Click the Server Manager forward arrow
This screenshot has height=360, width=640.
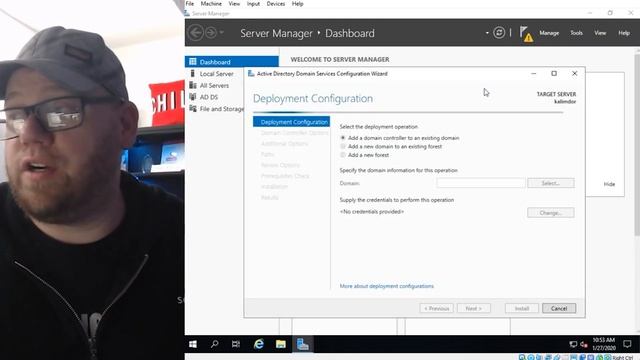pos(211,33)
